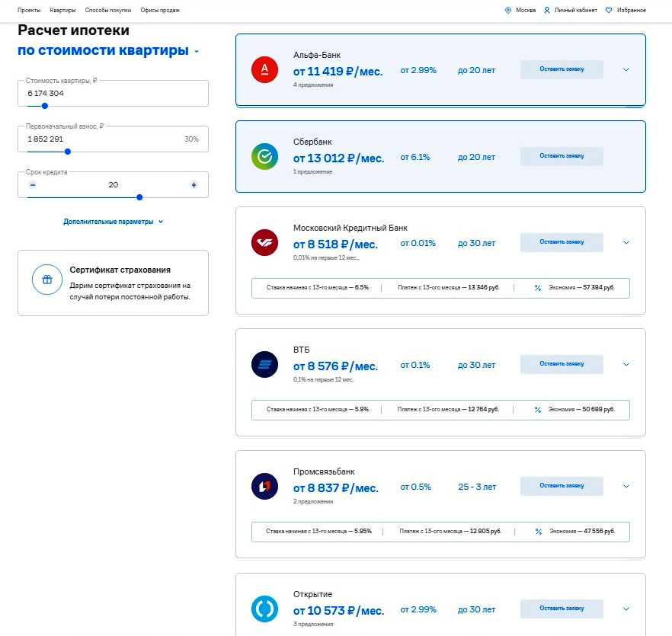Open Личный кабинет link
672x636 pixels.
click(575, 11)
